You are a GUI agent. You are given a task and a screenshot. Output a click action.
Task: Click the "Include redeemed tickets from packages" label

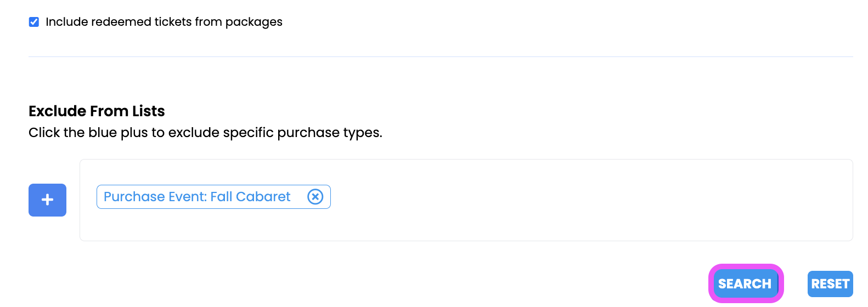164,22
